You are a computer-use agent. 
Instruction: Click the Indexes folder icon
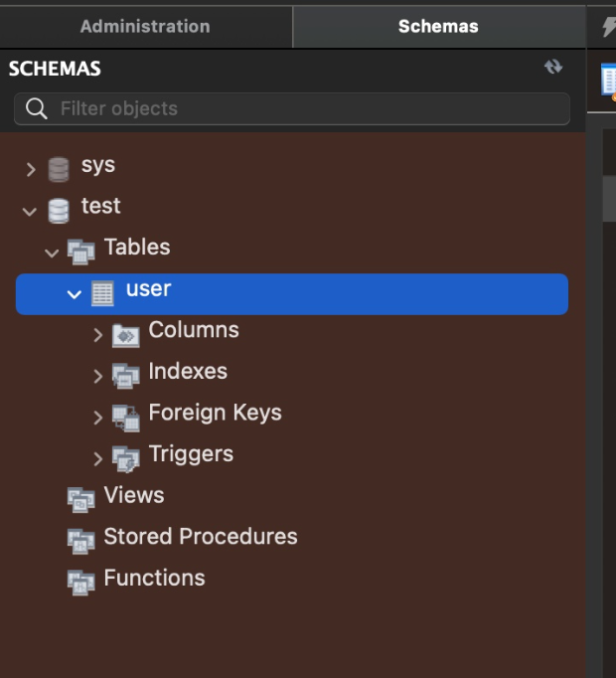[x=125, y=376]
